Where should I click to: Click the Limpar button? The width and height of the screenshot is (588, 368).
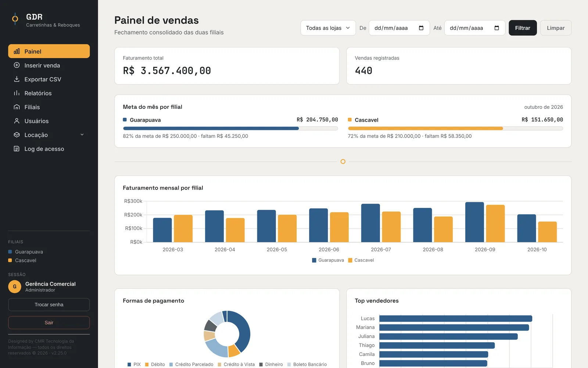(556, 28)
